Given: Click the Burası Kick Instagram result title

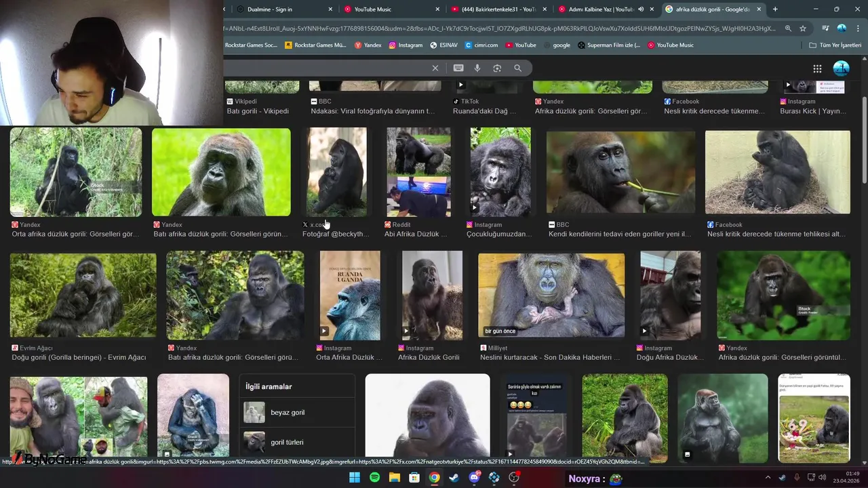Looking at the screenshot, I should [x=813, y=111].
